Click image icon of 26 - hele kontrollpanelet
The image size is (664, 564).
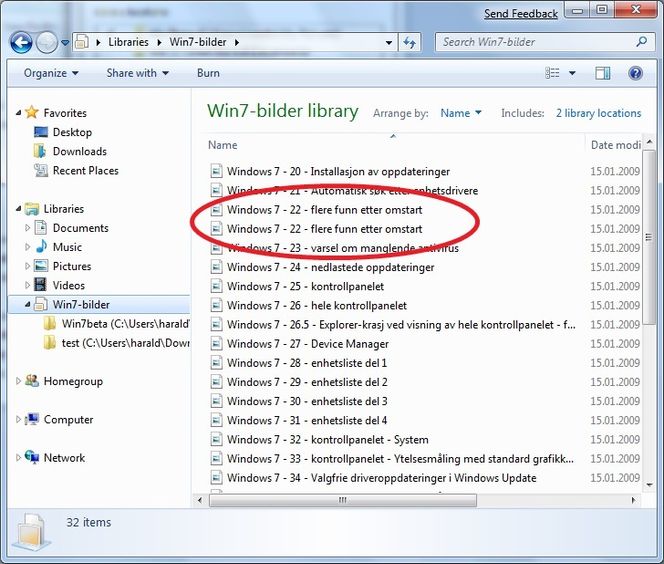[216, 305]
